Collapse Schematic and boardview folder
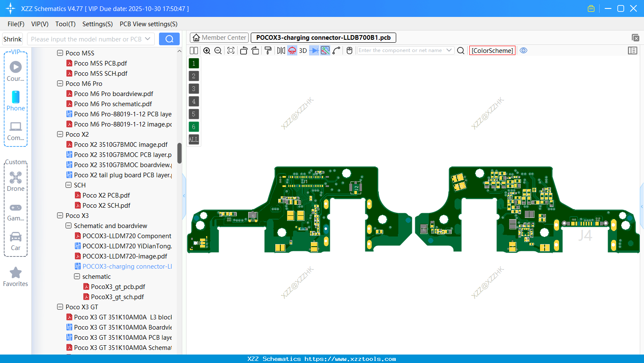 [x=69, y=226]
